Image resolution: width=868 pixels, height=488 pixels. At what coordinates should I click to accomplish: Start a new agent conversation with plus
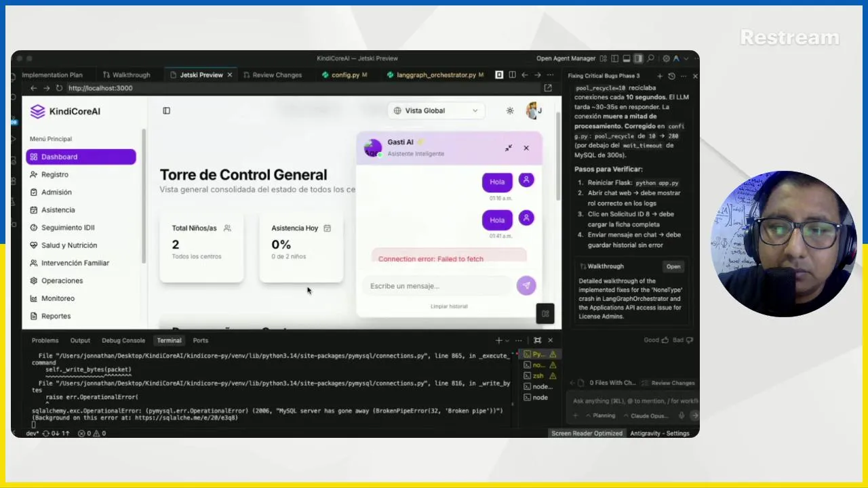(660, 76)
